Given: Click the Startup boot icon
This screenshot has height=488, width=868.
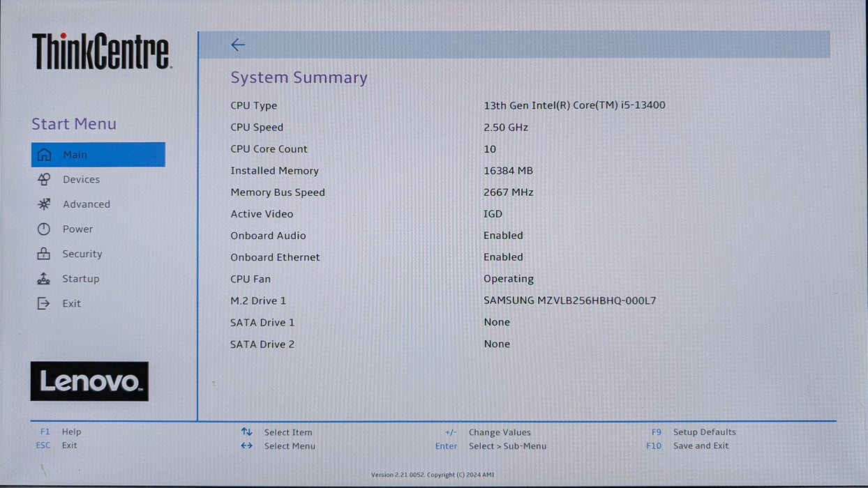Looking at the screenshot, I should click(x=44, y=279).
